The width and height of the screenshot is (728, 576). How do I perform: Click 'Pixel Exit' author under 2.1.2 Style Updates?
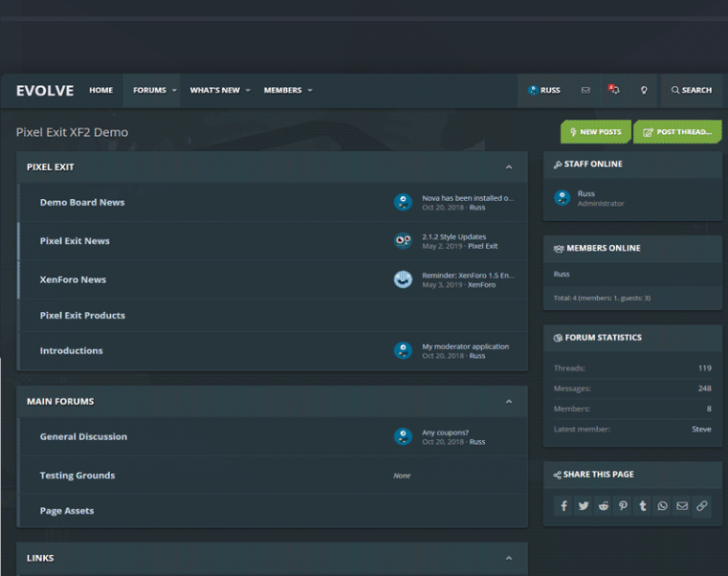coord(483,246)
